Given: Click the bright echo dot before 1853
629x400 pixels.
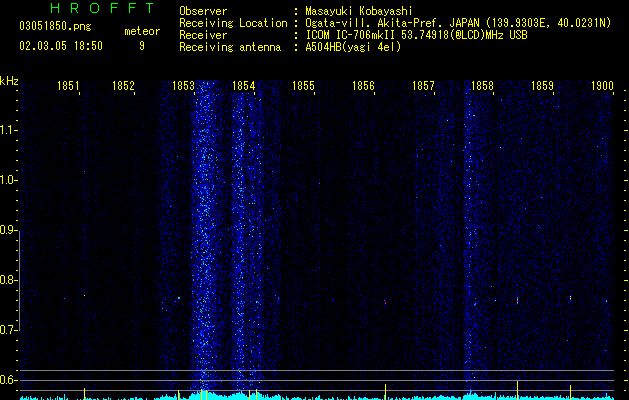Looking at the screenshot, I should (x=179, y=298).
